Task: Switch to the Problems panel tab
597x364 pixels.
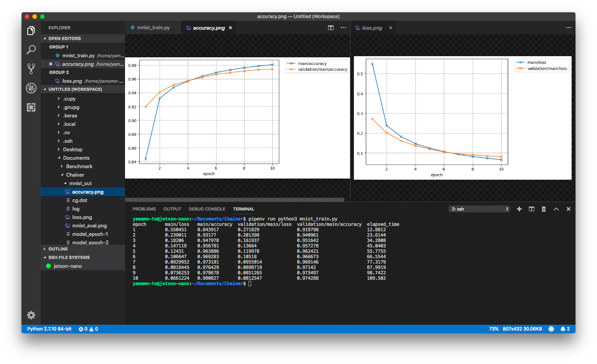Action: [144, 209]
